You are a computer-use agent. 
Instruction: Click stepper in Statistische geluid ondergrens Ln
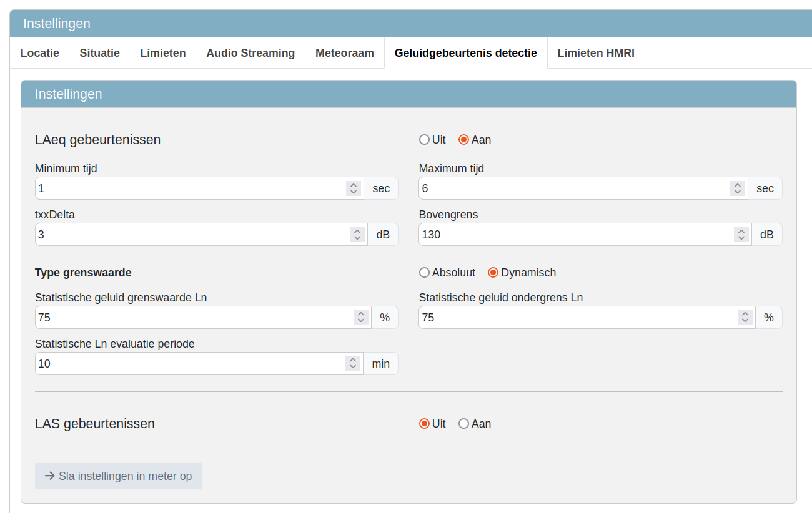(x=745, y=318)
